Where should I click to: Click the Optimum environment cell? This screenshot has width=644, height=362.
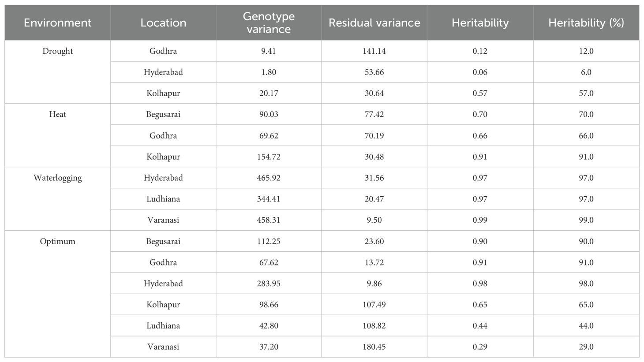pyautogui.click(x=57, y=242)
